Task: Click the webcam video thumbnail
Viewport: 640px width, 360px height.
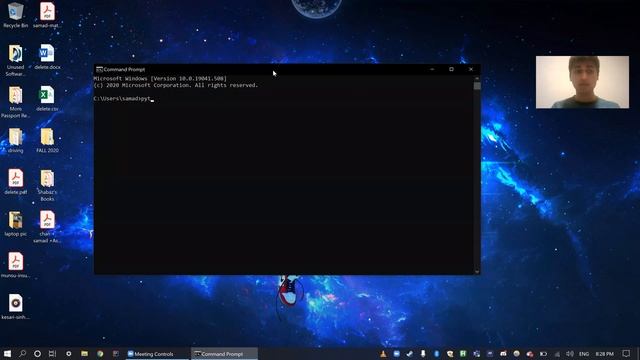Action: click(x=582, y=82)
